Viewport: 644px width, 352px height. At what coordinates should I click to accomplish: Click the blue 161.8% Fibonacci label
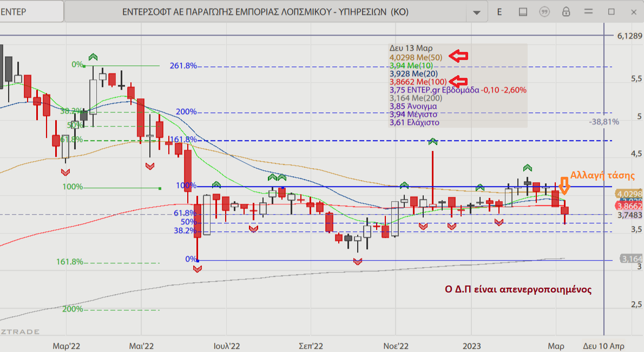click(x=183, y=140)
